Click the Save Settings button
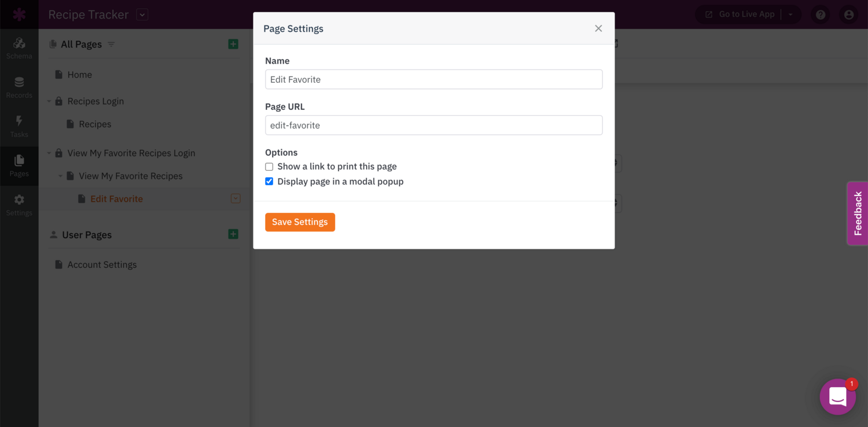The height and width of the screenshot is (427, 868). click(300, 222)
